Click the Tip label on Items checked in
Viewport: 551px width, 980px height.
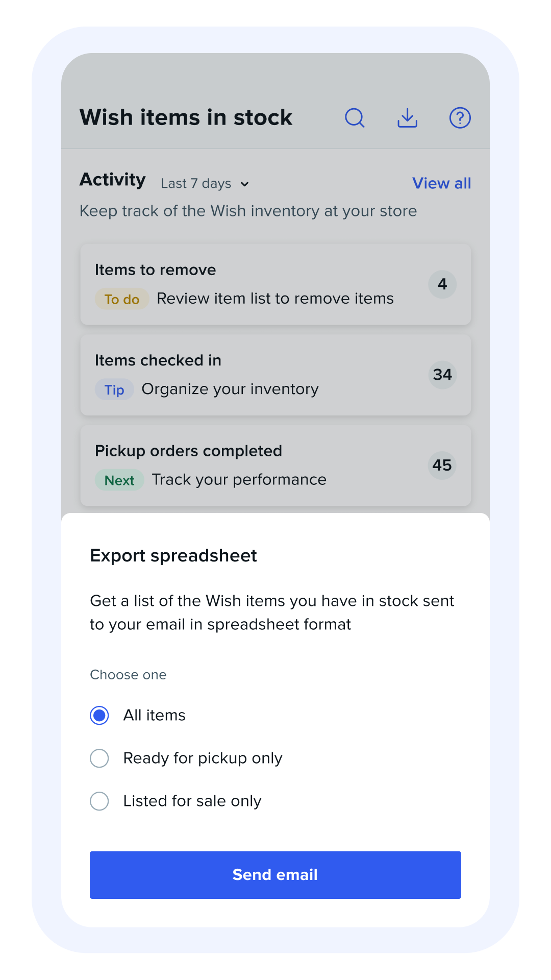[114, 389]
